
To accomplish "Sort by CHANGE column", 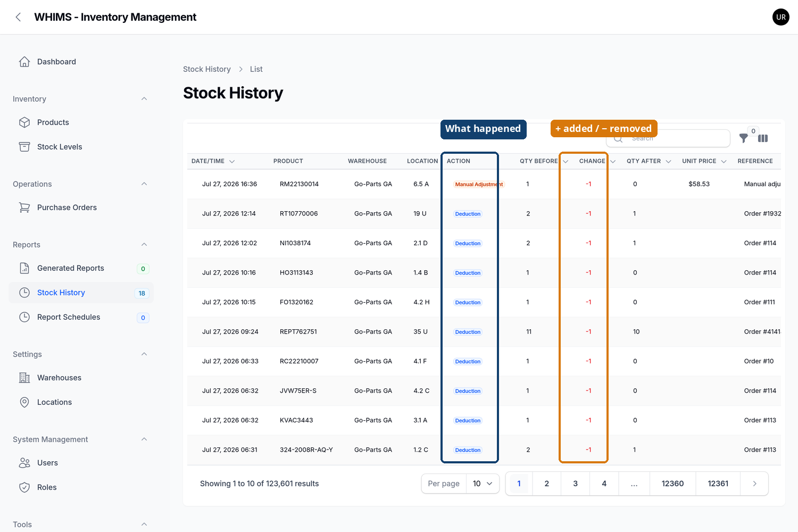I will click(x=597, y=161).
